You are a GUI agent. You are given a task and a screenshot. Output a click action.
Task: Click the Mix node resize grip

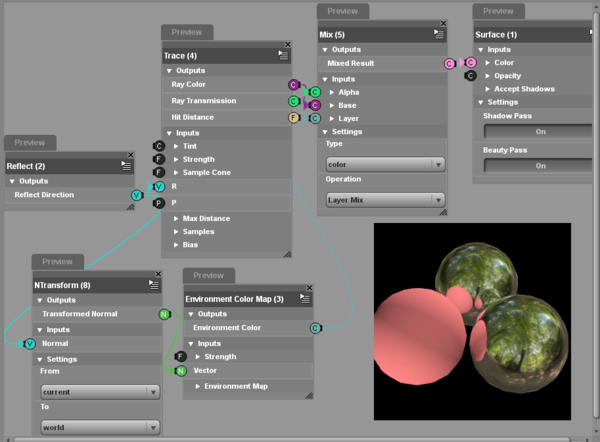(443, 212)
